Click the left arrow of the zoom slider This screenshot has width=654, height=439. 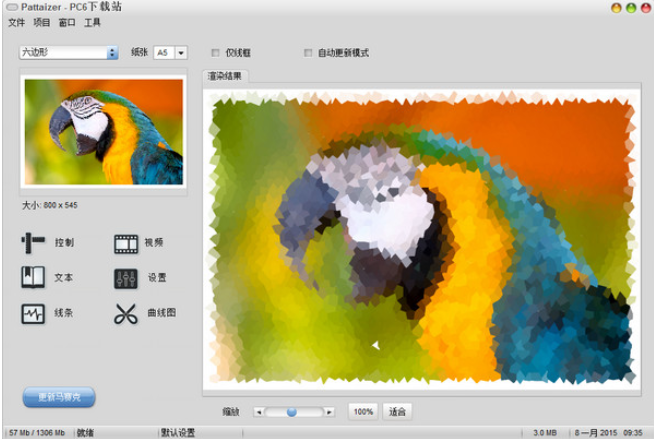tap(258, 411)
